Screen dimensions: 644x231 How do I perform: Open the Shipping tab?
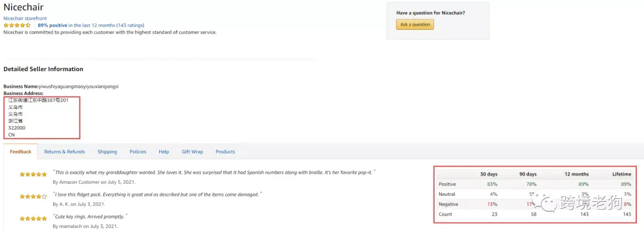point(107,152)
